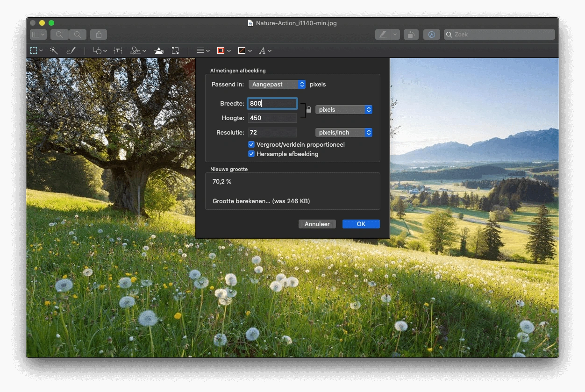
Task: Click the Adjust Size toolbar icon
Action: 175,50
